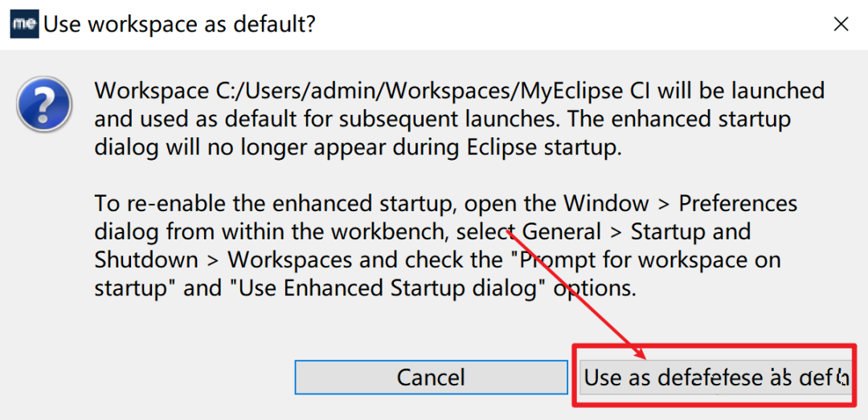868x420 pixels.
Task: Click the empty title bar area
Action: click(570, 24)
